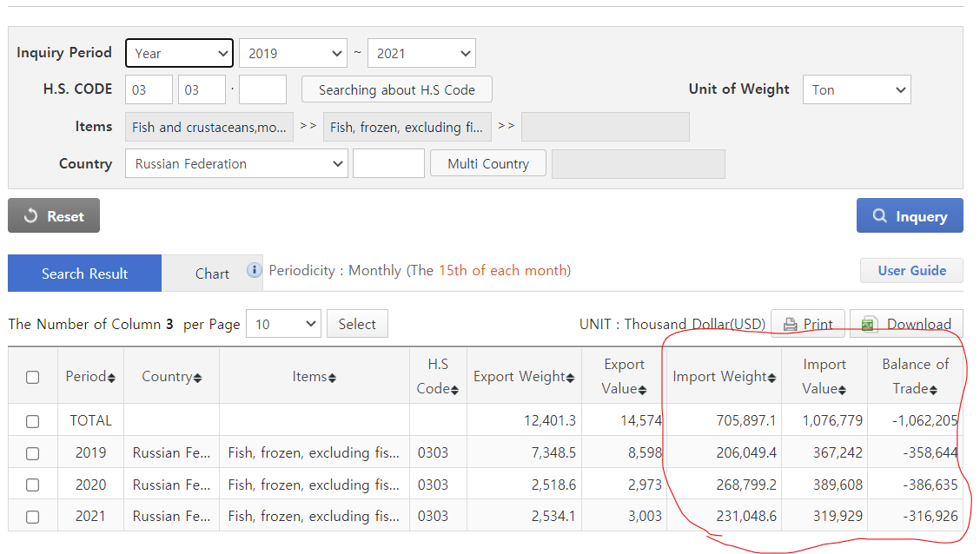The height and width of the screenshot is (554, 980).
Task: Click the info icon beside Periodicity
Action: coord(255,270)
